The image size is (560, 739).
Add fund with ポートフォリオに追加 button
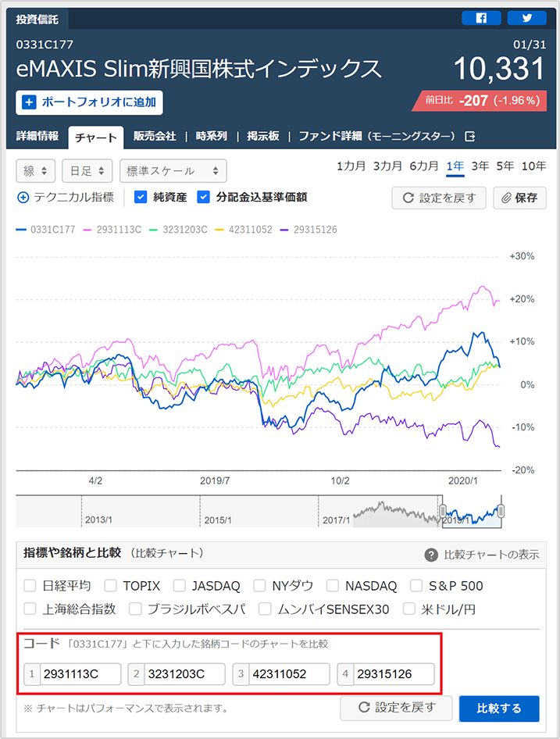90,102
